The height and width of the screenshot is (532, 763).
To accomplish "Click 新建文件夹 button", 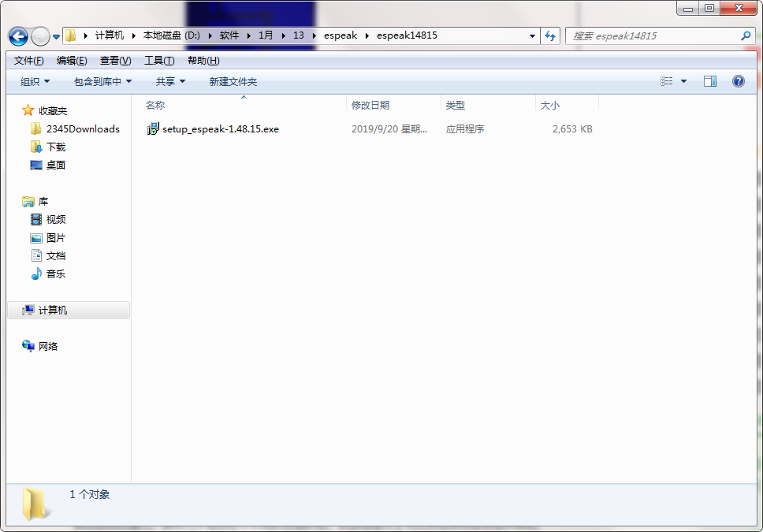I will pyautogui.click(x=233, y=82).
